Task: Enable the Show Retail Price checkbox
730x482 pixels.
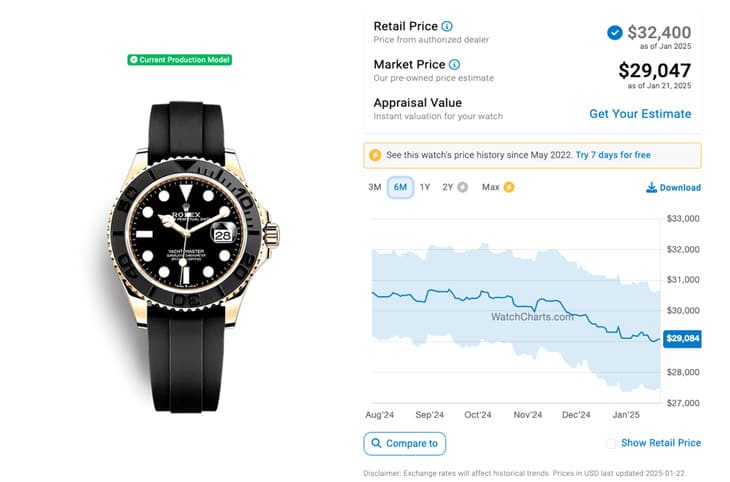Action: pyautogui.click(x=611, y=443)
